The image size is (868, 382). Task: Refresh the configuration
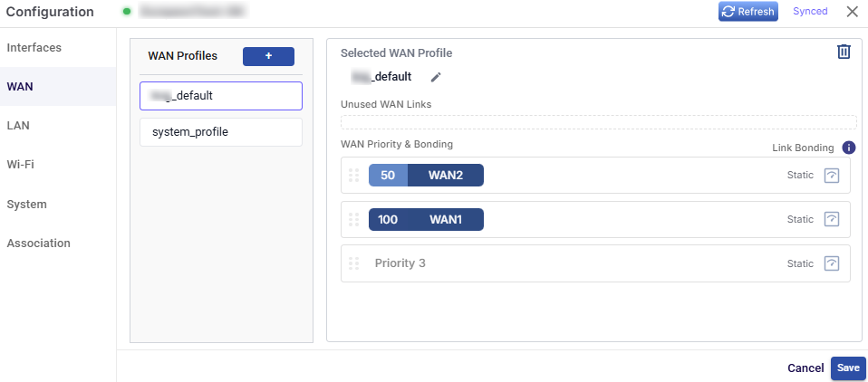(747, 12)
